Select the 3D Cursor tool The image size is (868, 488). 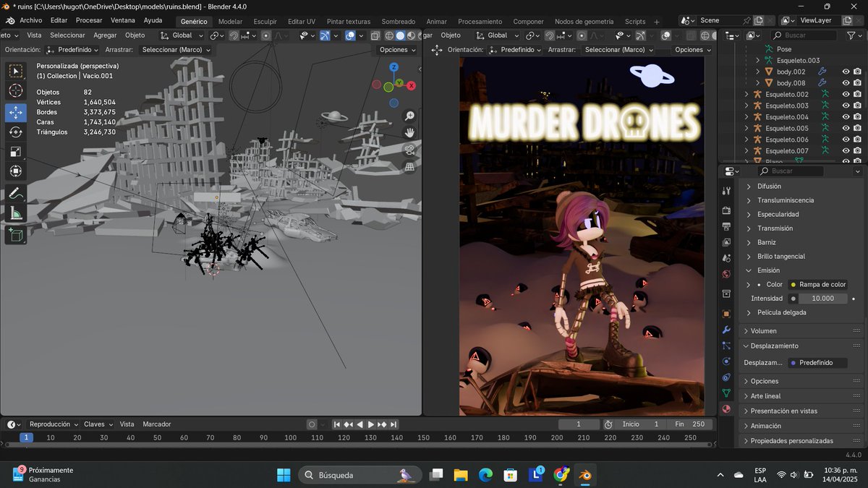(15, 91)
